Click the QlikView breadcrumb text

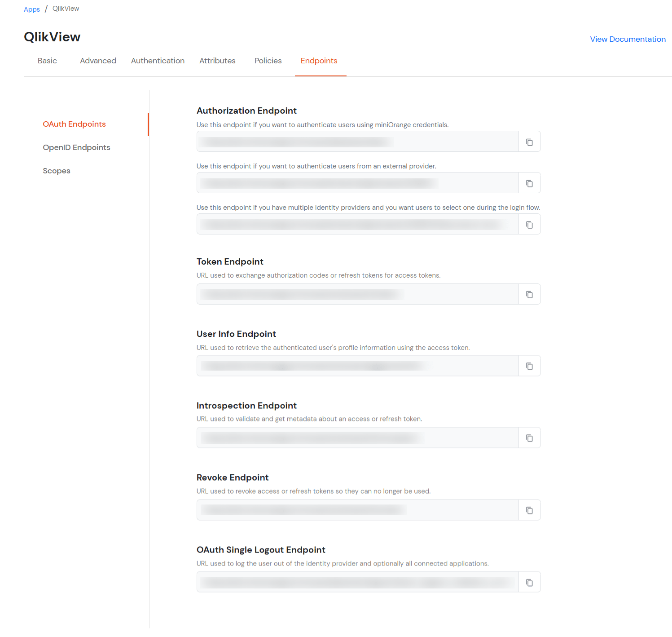[66, 9]
